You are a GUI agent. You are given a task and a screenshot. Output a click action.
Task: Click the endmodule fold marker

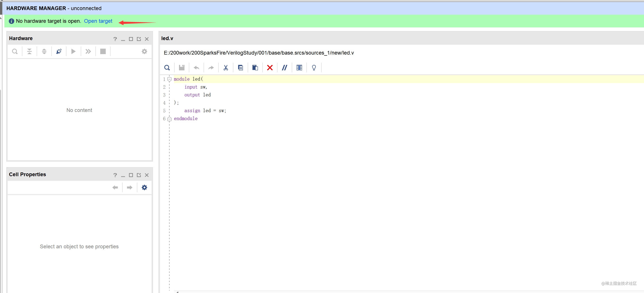pyautogui.click(x=170, y=119)
